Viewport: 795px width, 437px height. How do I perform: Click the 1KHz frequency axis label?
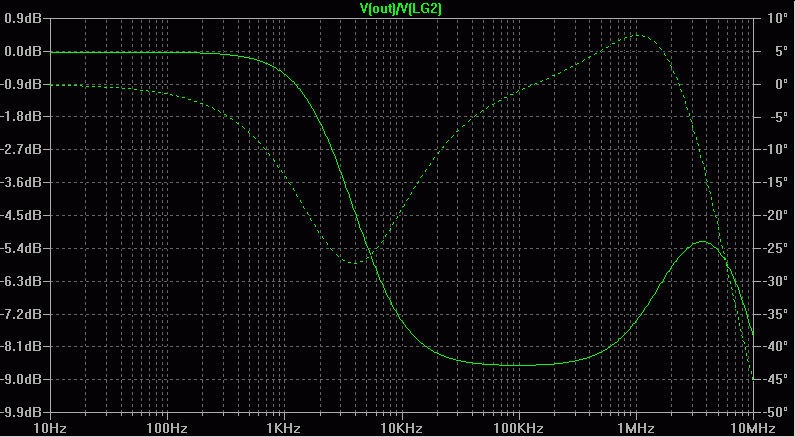click(x=284, y=428)
